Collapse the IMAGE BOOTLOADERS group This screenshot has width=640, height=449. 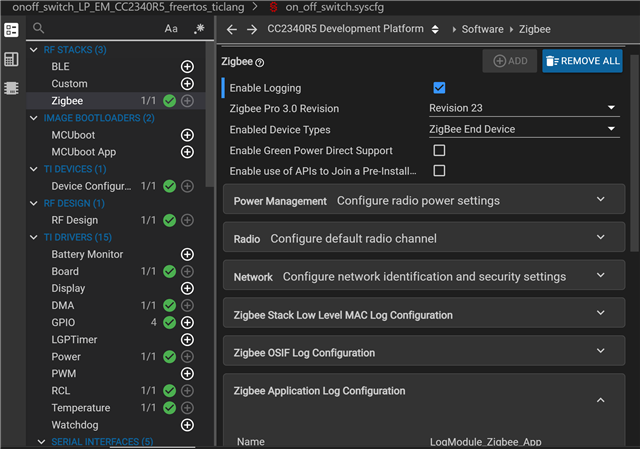coord(34,118)
